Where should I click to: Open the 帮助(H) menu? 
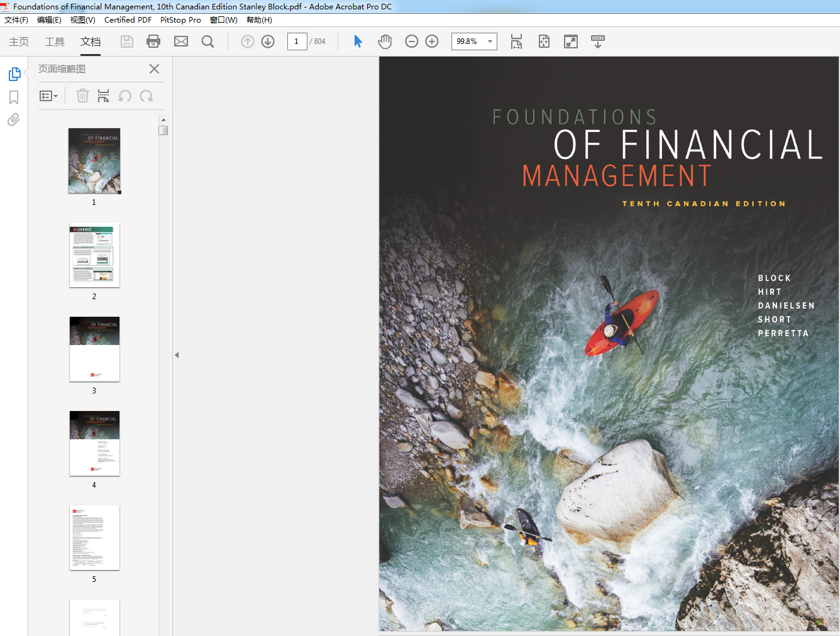pyautogui.click(x=259, y=20)
